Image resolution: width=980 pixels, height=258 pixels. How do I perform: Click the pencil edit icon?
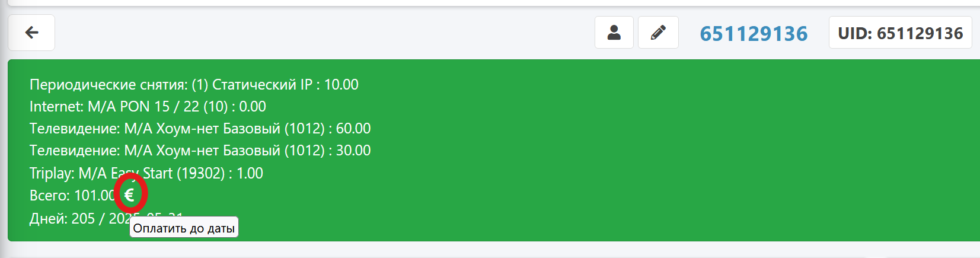click(658, 33)
